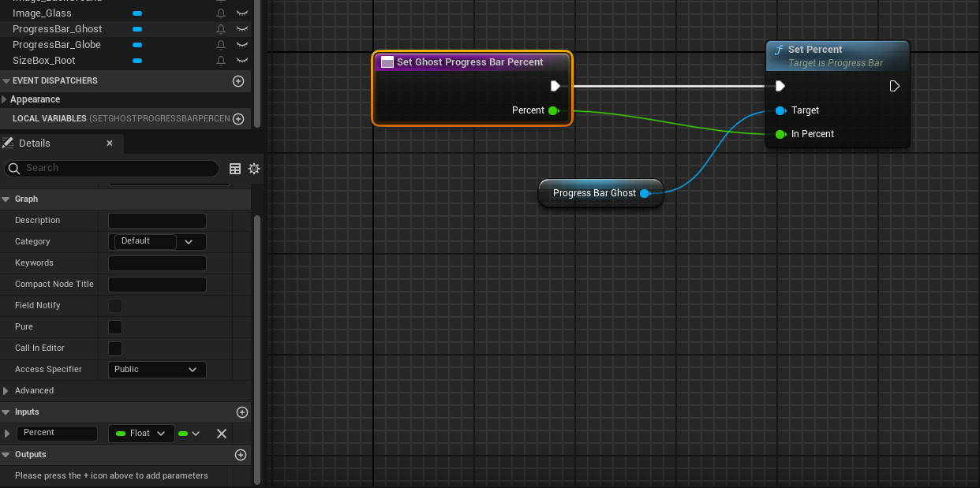This screenshot has width=980, height=488.
Task: Click the type pill of ProgressBar_Globe variable
Action: pos(137,45)
